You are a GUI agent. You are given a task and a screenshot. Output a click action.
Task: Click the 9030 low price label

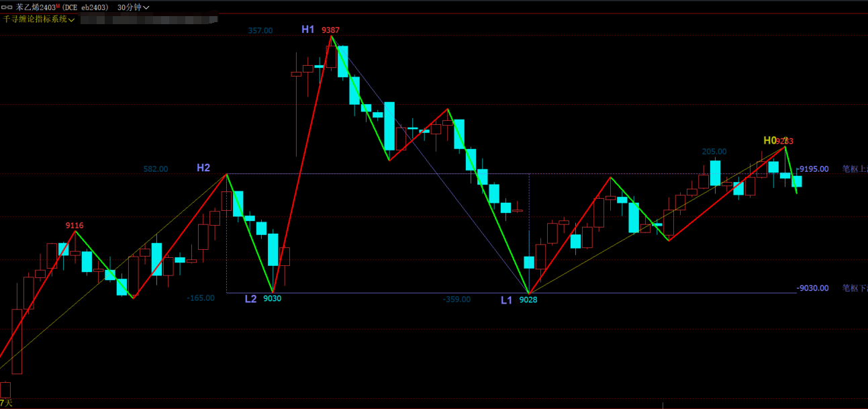272,299
